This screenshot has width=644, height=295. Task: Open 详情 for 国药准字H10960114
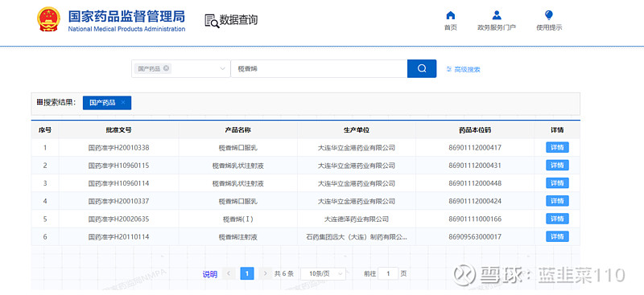coord(557,183)
